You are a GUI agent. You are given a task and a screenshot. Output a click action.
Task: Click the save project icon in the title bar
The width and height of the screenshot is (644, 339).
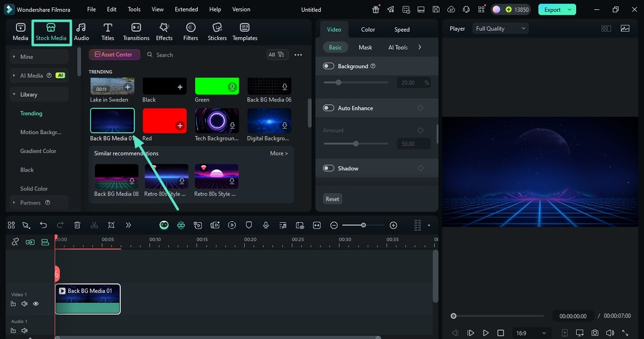point(436,9)
